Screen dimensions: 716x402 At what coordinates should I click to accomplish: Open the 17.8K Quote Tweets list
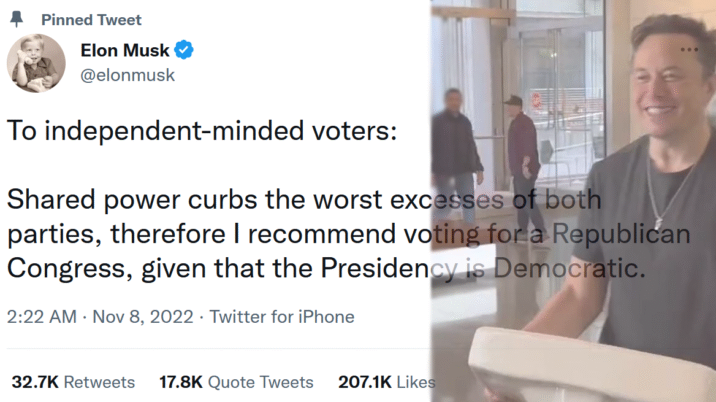pyautogui.click(x=236, y=382)
